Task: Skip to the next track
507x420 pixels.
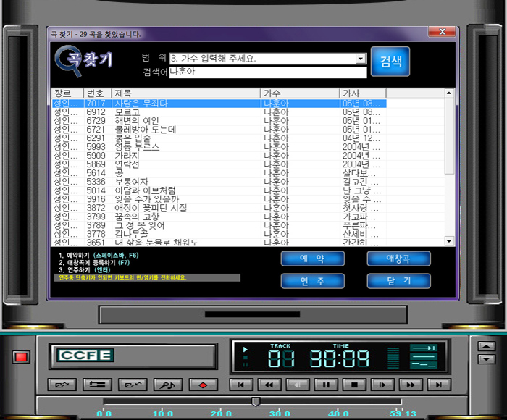Action: [439, 385]
